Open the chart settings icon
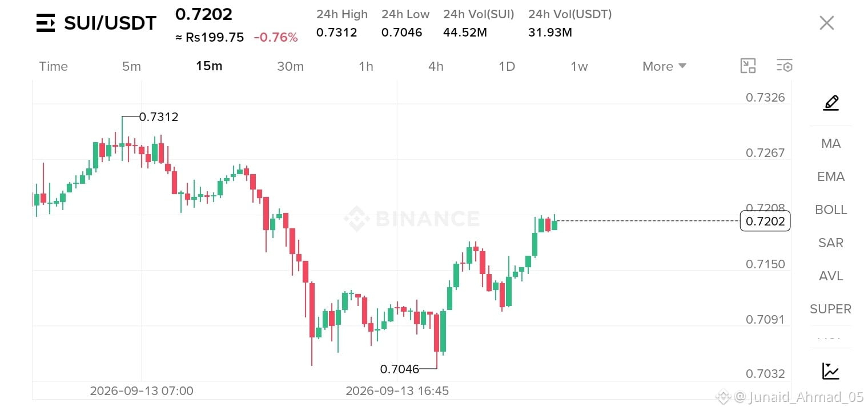The width and height of the screenshot is (868, 411). coord(784,66)
